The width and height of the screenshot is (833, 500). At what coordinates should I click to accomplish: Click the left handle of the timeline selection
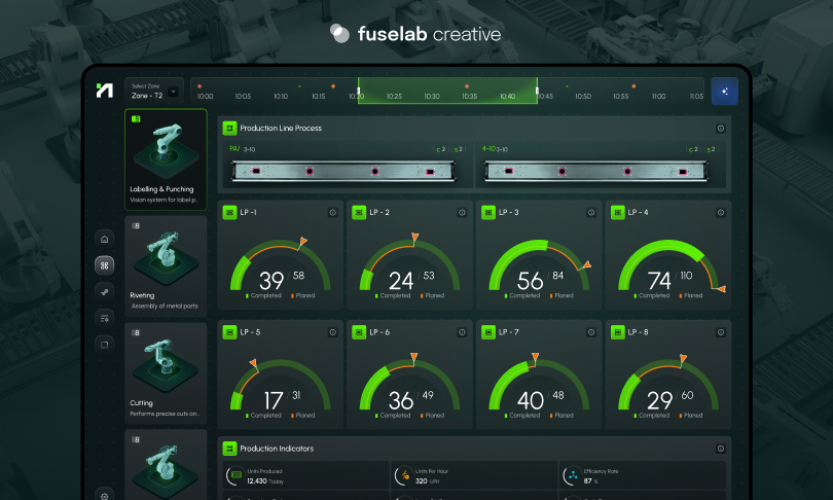tap(359, 90)
